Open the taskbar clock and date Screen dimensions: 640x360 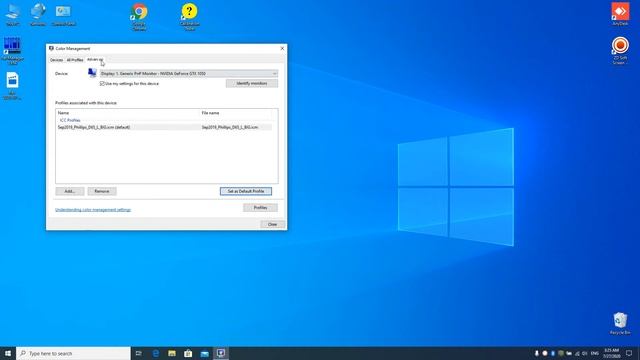(x=611, y=353)
